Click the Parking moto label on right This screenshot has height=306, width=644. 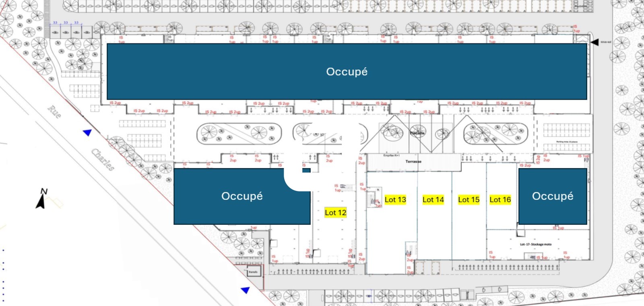[x=567, y=142]
